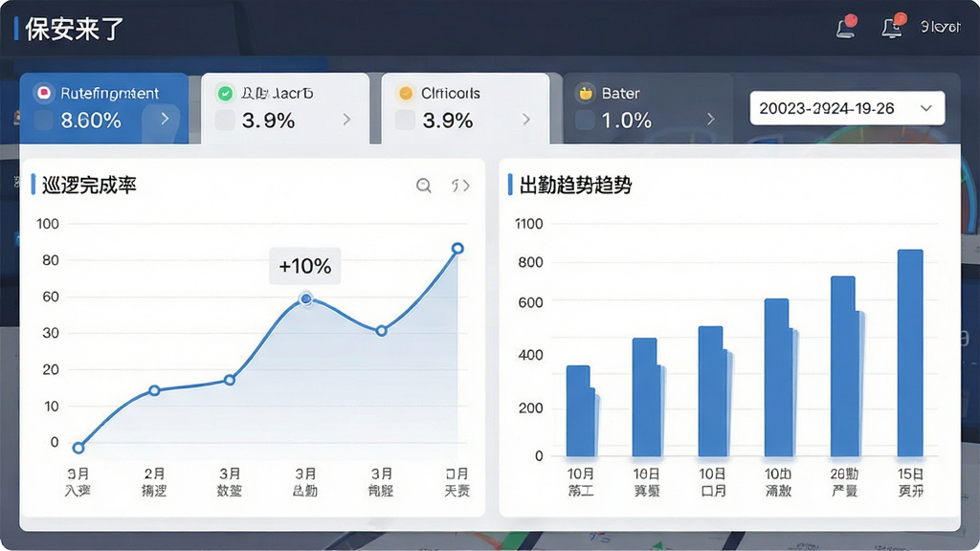This screenshot has width=980, height=551.
Task: Expand the chevron on Rutefingment card
Action: coord(165,119)
